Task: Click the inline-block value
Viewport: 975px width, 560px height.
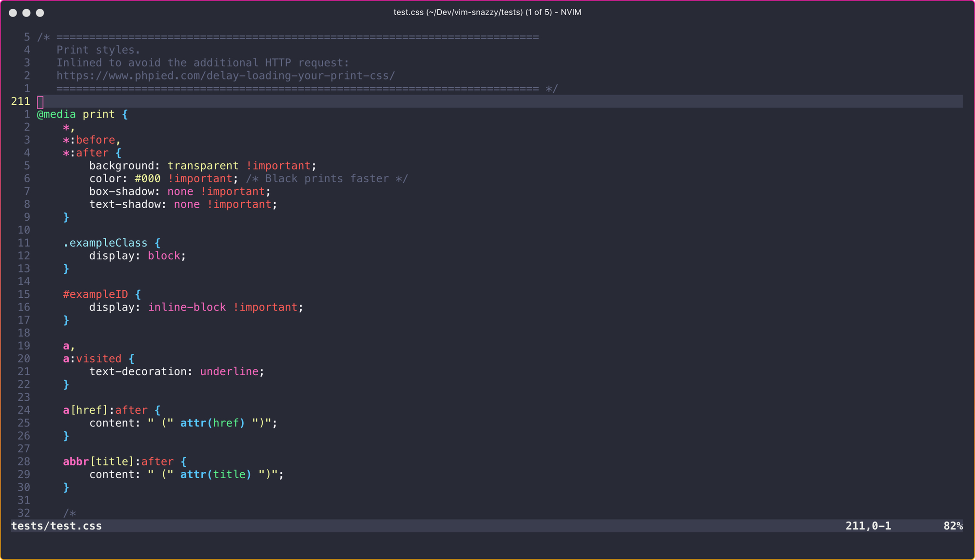Action: pos(187,308)
